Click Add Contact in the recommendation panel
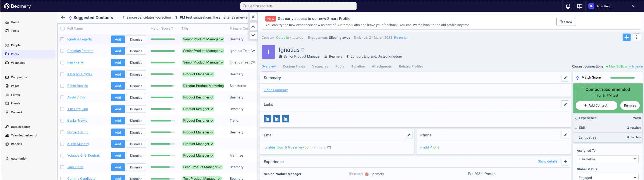 596,105
